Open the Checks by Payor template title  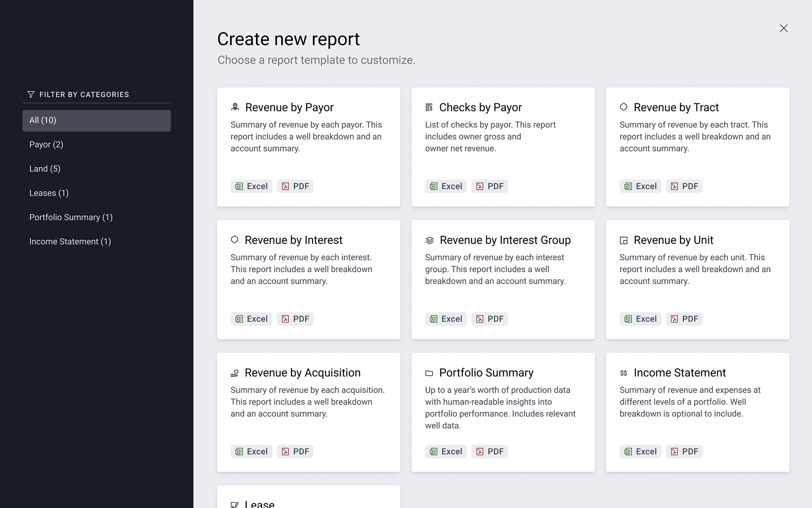(x=480, y=108)
